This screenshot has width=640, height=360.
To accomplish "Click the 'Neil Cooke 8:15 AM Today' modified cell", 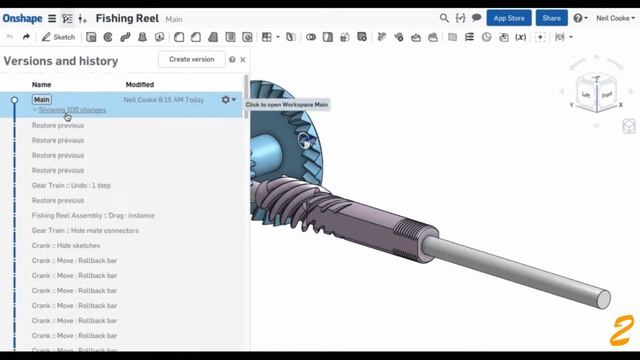I will 163,100.
